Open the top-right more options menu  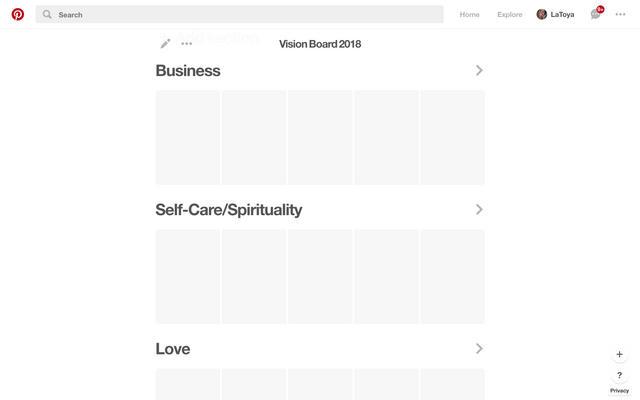tap(621, 15)
